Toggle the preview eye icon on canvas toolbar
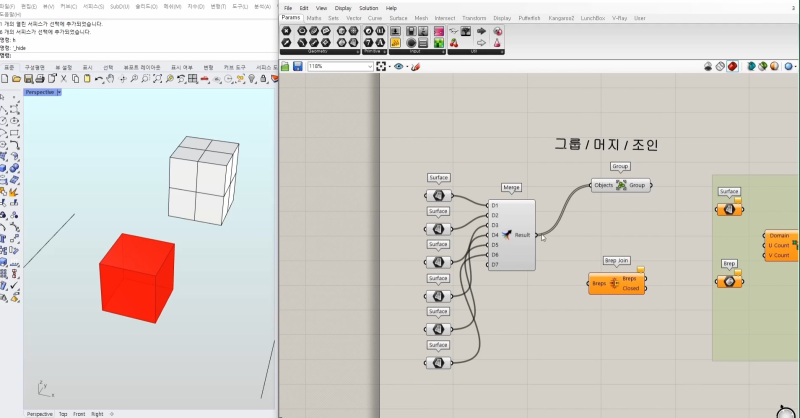The image size is (800, 418). tap(399, 66)
